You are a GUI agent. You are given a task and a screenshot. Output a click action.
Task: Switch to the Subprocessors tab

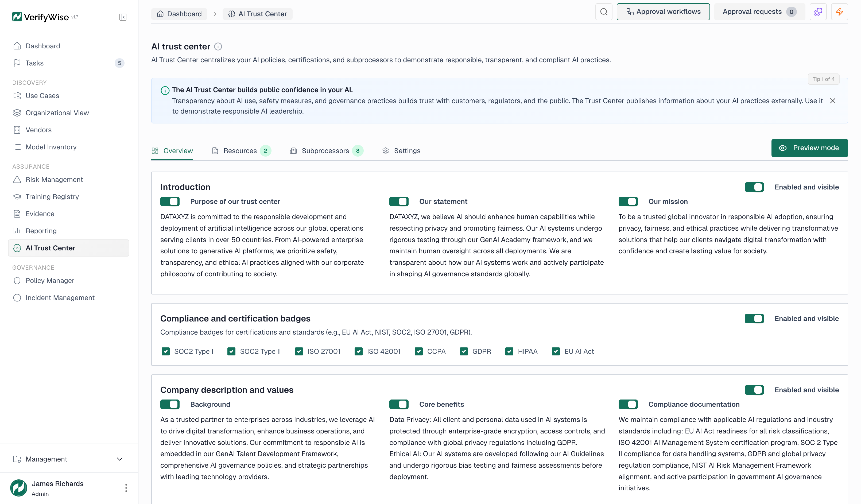click(325, 151)
